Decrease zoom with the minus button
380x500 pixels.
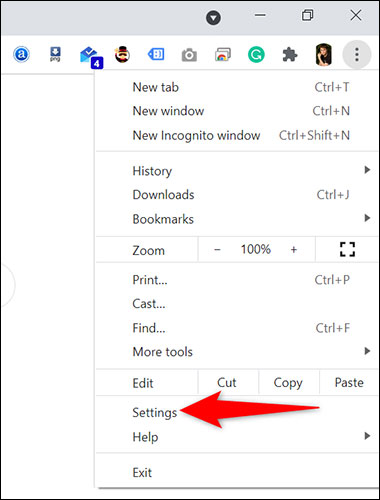(x=217, y=249)
